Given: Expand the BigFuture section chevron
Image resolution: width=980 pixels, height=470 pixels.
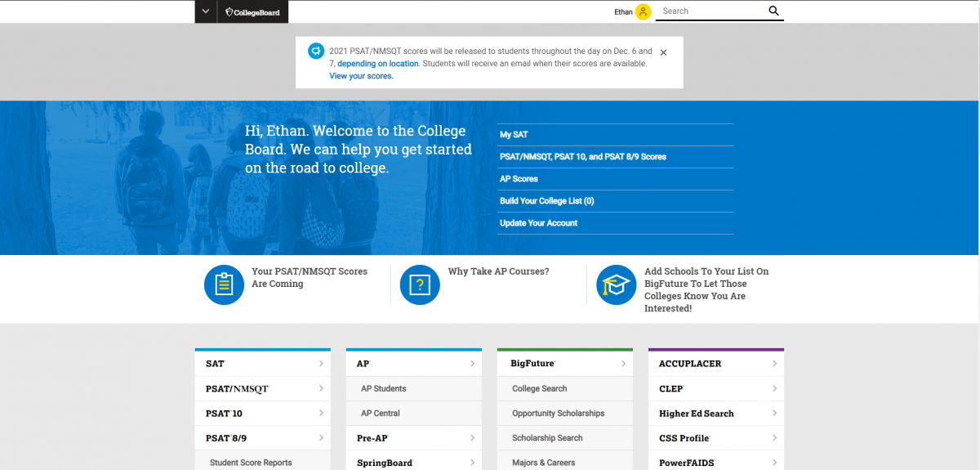Looking at the screenshot, I should pos(623,364).
